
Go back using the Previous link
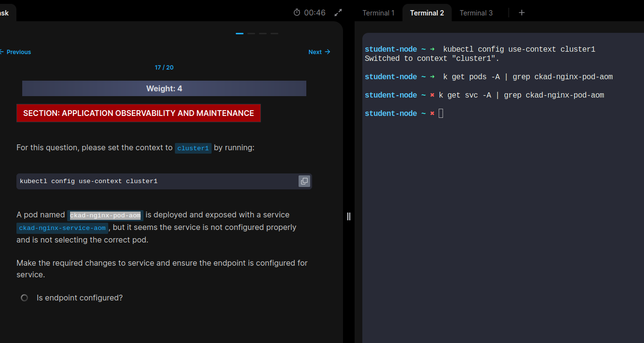[x=15, y=52]
